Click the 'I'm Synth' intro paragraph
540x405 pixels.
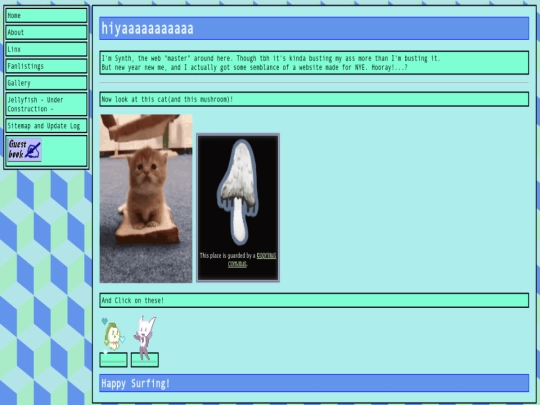314,63
